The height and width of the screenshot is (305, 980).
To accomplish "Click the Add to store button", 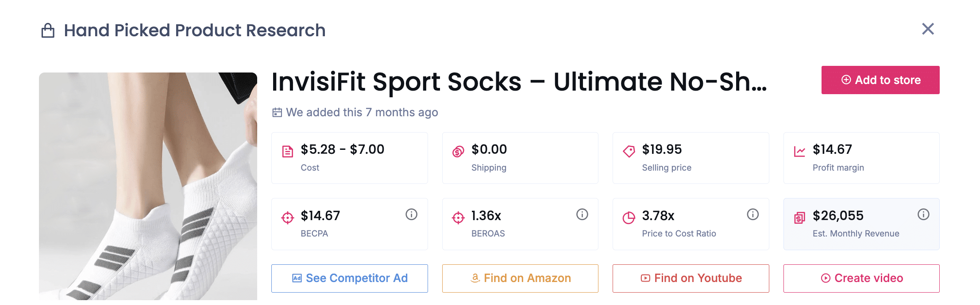I will 880,80.
